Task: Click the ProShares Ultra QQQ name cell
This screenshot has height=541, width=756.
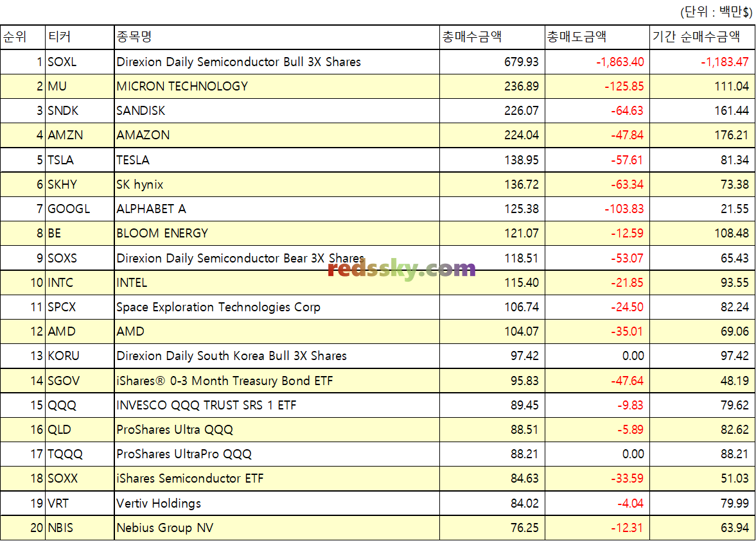Action: coord(277,430)
